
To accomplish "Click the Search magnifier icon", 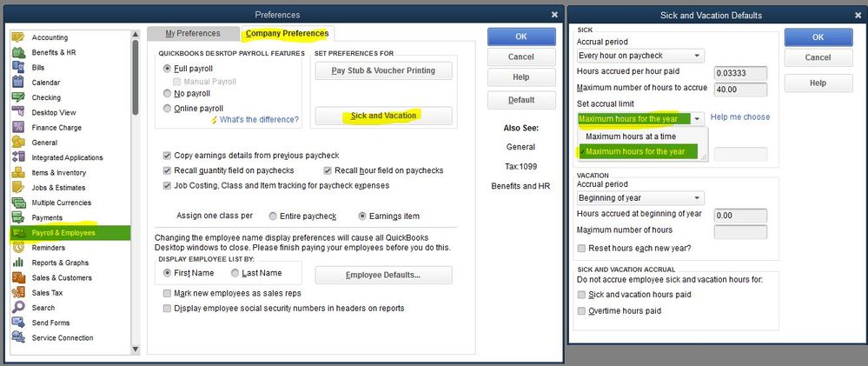I will 18,307.
